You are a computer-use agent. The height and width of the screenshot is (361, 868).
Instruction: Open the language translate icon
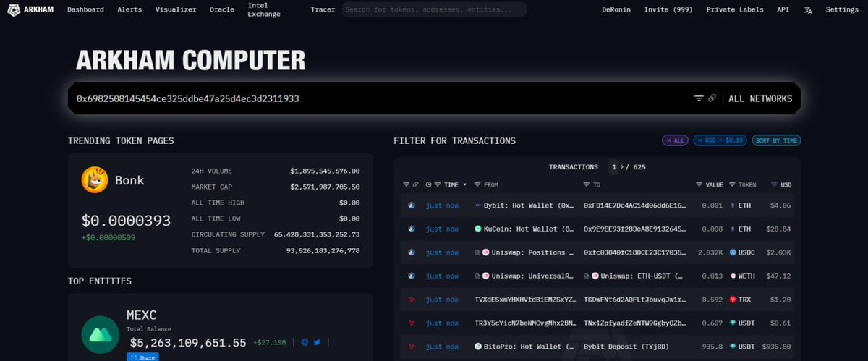tap(808, 10)
